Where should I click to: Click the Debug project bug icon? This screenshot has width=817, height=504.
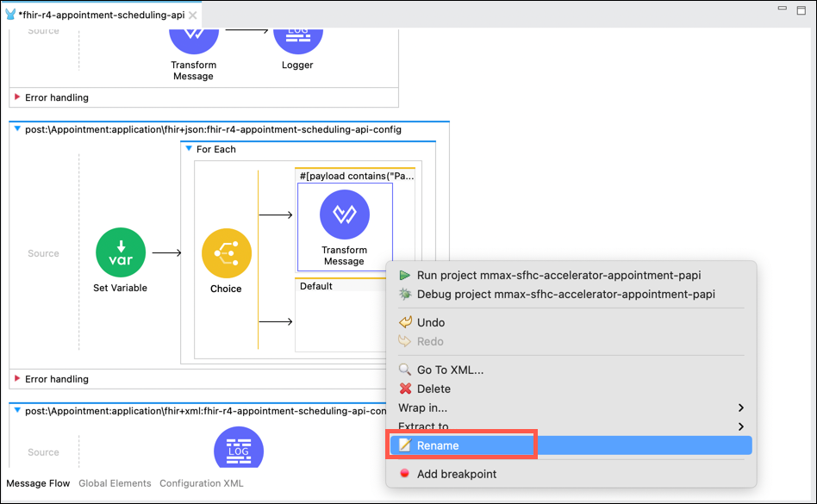pos(405,294)
